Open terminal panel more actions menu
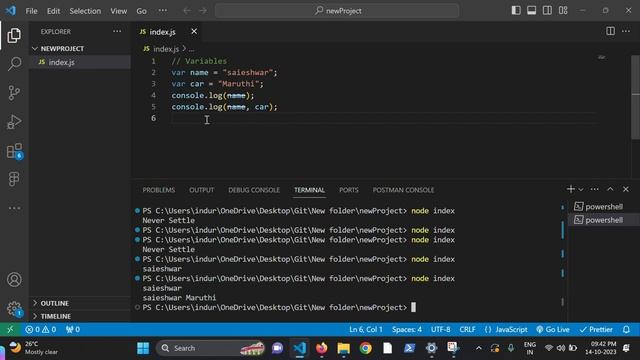 (594, 189)
